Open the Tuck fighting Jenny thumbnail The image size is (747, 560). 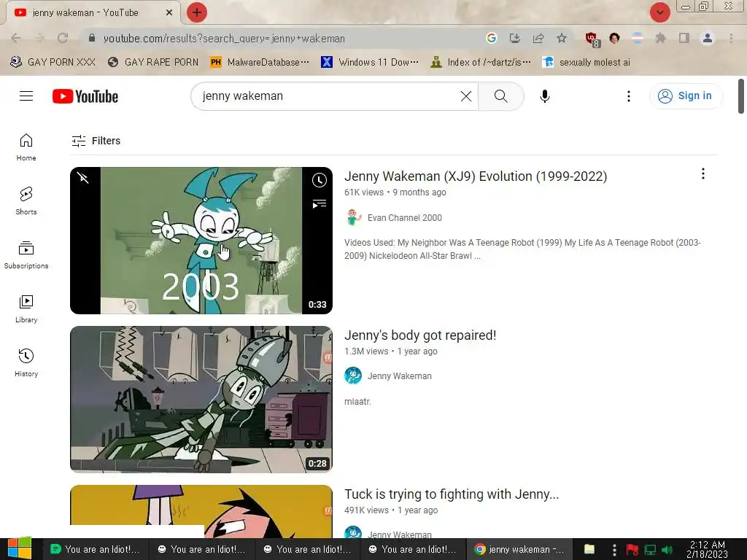pyautogui.click(x=201, y=511)
